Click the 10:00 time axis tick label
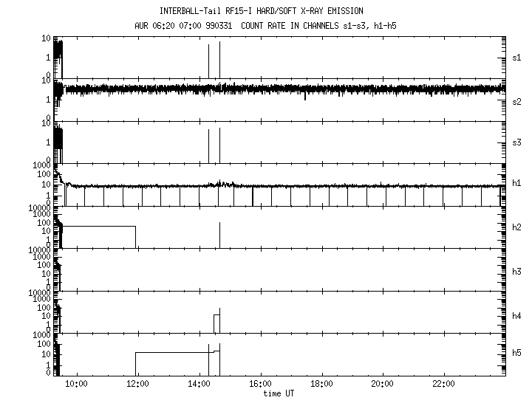The height and width of the screenshot is (406, 532). point(76,384)
